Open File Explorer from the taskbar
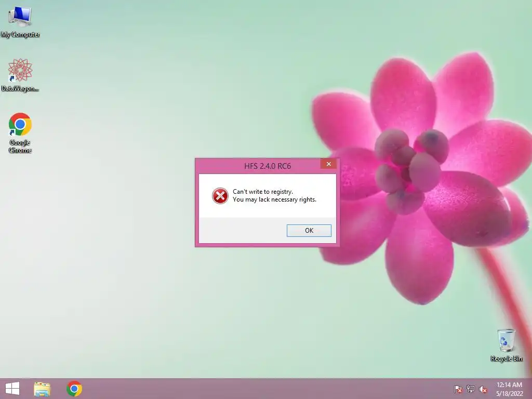532x399 pixels. [42, 389]
